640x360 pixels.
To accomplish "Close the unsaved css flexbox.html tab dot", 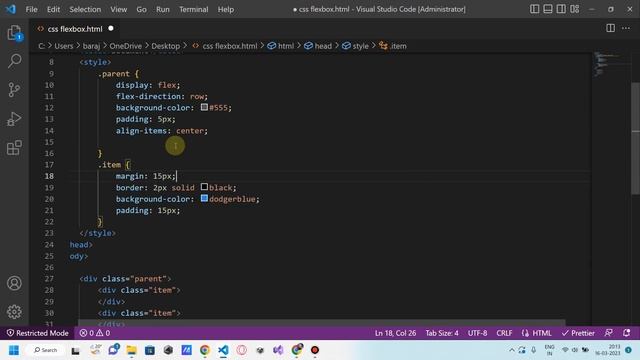I will (111, 29).
